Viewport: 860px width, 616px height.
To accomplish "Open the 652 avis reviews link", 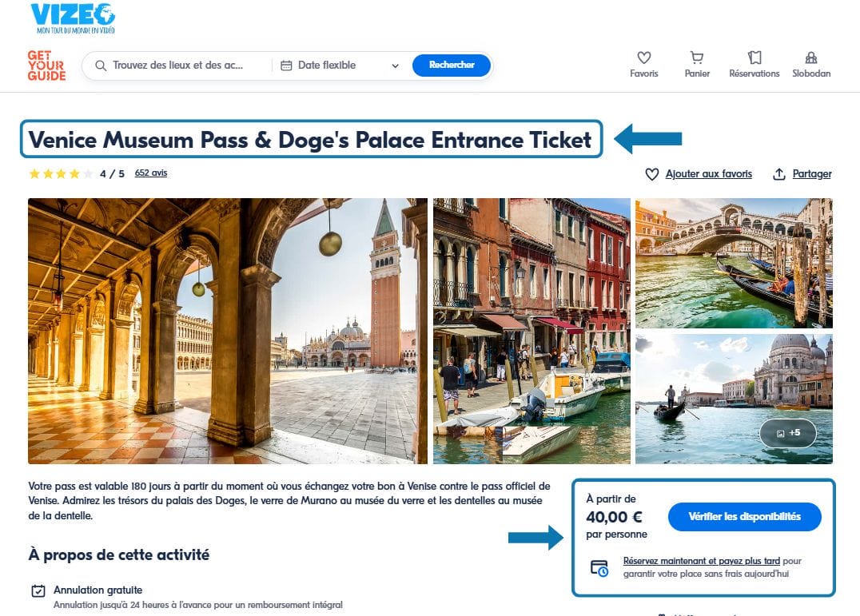I will (152, 173).
